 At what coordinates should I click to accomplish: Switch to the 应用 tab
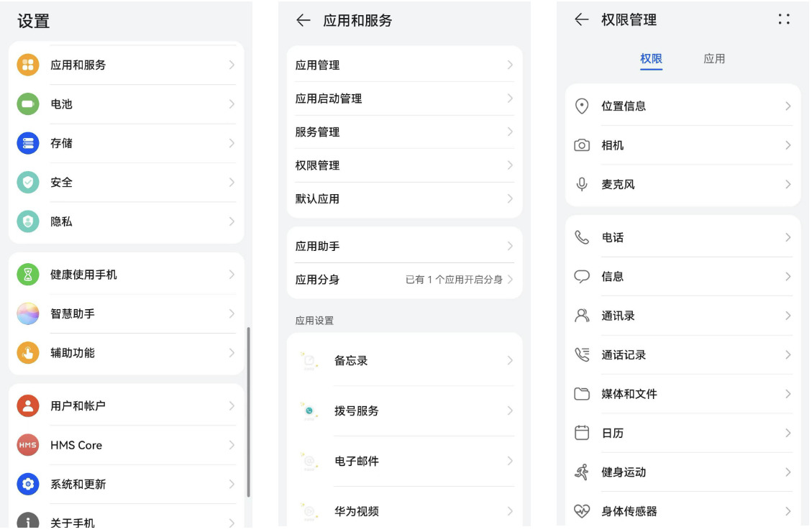pyautogui.click(x=713, y=59)
